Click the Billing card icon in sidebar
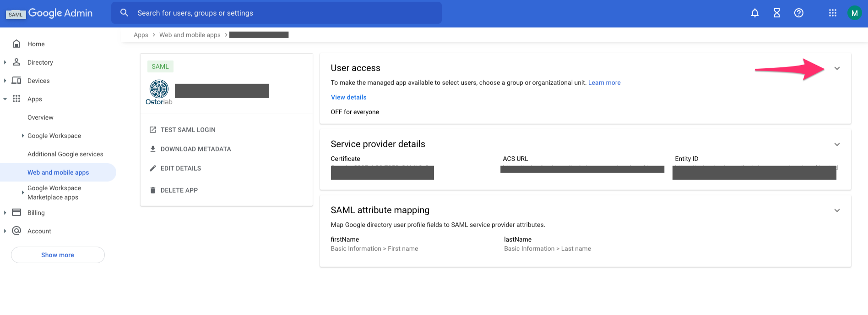 [16, 213]
